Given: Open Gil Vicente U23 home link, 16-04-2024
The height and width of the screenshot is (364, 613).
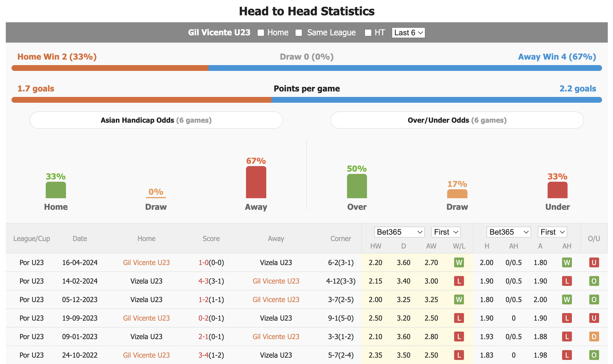Looking at the screenshot, I should [x=146, y=262].
